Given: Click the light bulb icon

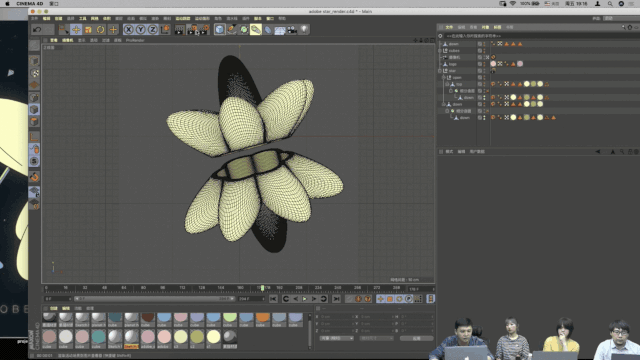Looking at the screenshot, I should (x=304, y=29).
